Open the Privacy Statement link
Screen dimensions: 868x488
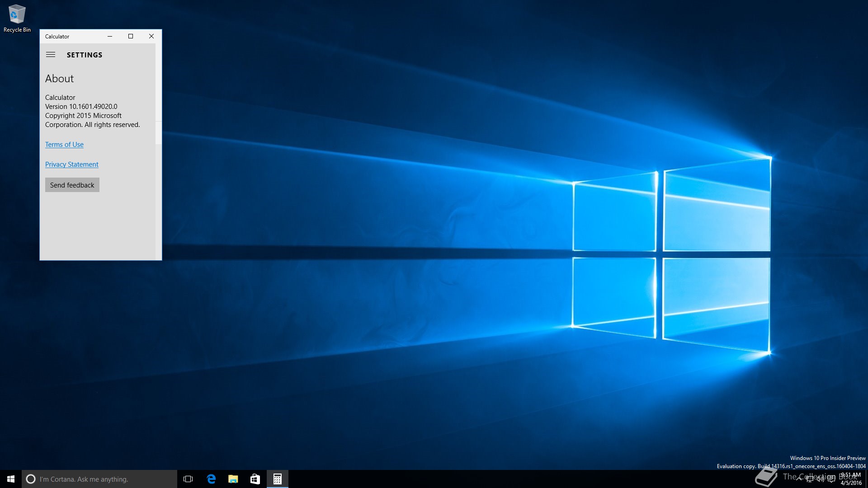[x=71, y=164]
